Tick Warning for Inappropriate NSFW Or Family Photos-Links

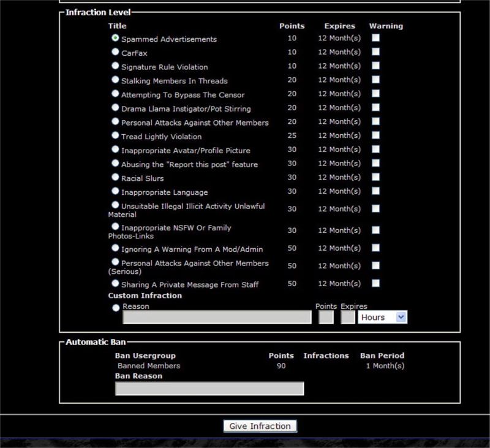[x=375, y=230]
